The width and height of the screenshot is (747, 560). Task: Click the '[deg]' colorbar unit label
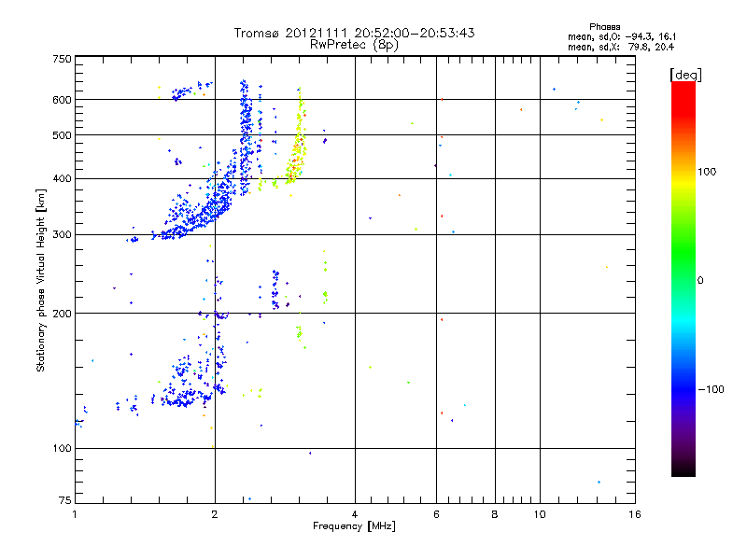pyautogui.click(x=685, y=75)
